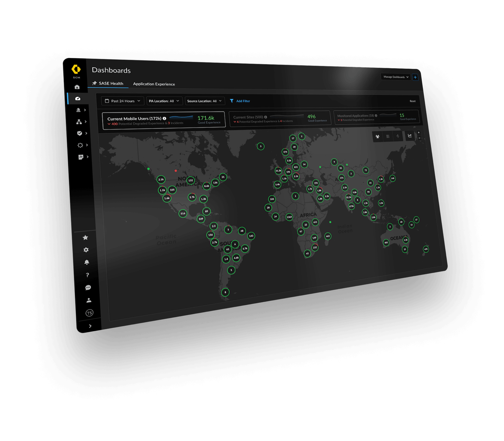504x441 pixels.
Task: Click the notification bell in the lower sidebar
Action: (x=87, y=262)
